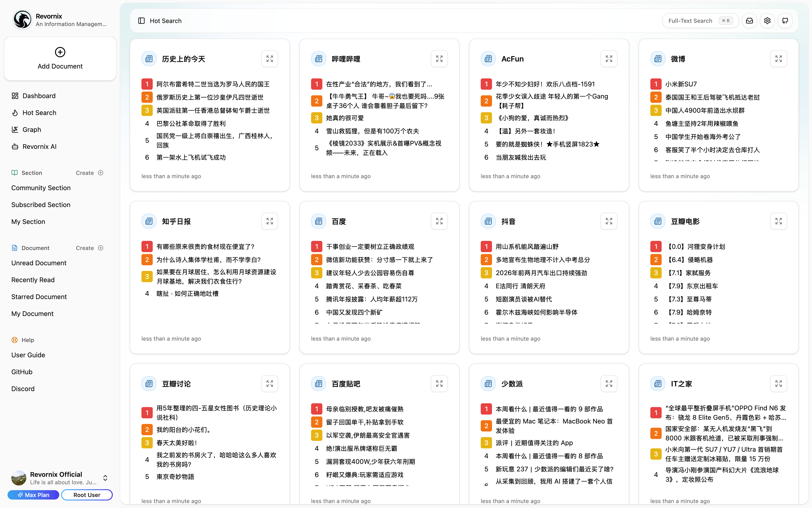Open Revornix AI from sidebar
The height and width of the screenshot is (508, 812).
pyautogui.click(x=39, y=146)
